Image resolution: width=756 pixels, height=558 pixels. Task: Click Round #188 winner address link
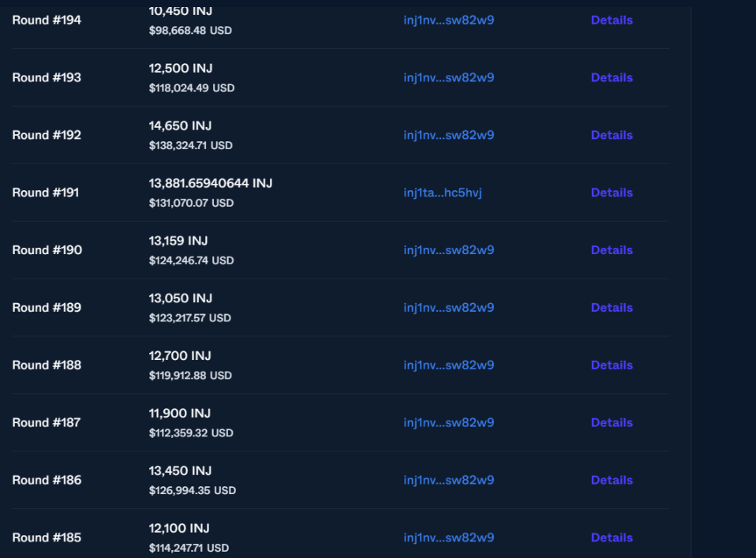[x=448, y=365]
